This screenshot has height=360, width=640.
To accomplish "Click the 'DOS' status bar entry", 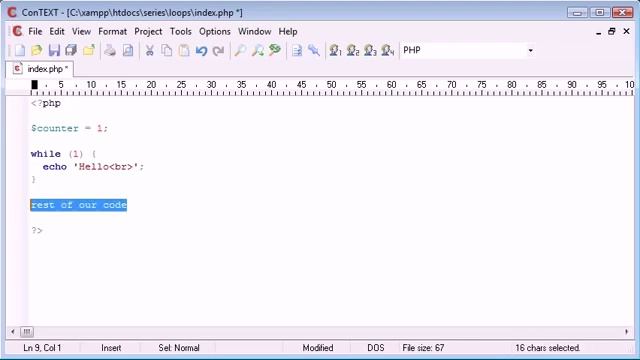I will click(x=376, y=348).
